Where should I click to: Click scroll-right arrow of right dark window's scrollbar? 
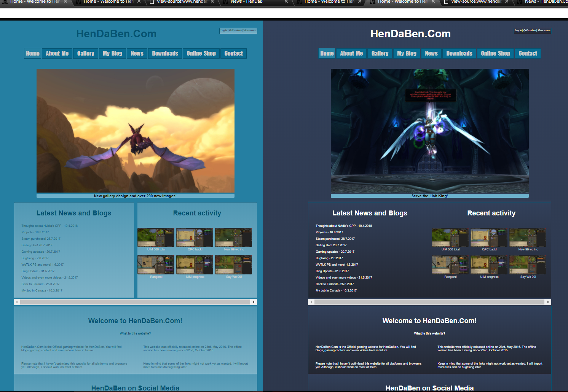548,302
